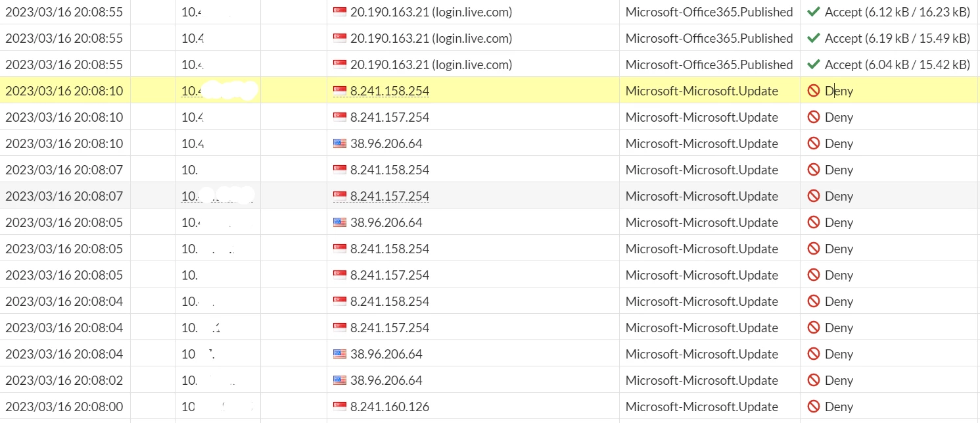
Task: Click Microsoft-Office365.Published in the 6.12 kB row
Action: point(709,12)
